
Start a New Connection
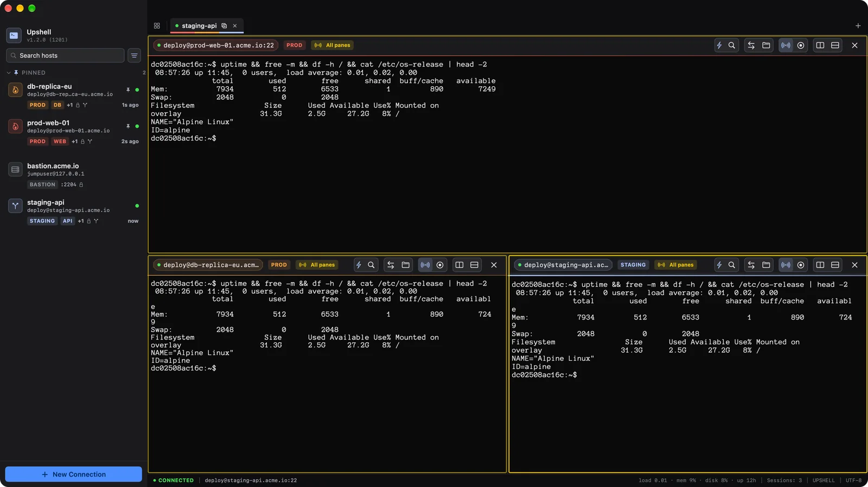point(74,475)
